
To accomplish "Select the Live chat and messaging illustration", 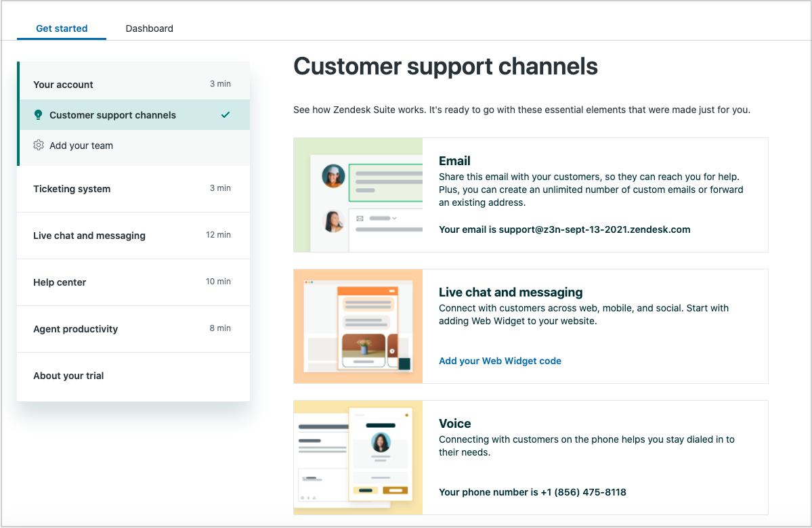I will coord(358,326).
